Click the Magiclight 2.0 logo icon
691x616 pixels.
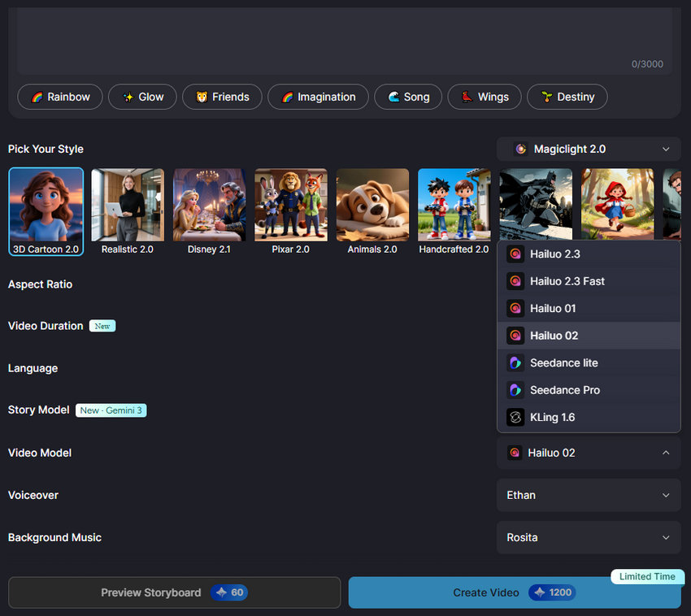coord(521,150)
